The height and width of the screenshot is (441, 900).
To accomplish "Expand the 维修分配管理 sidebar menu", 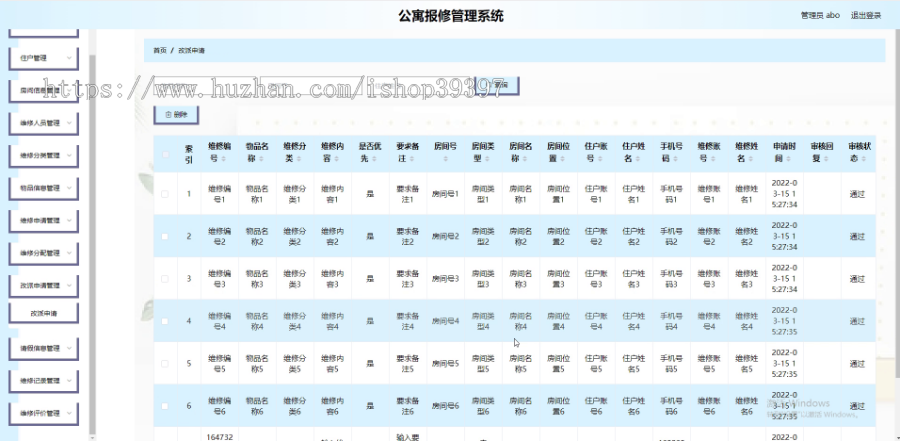I will click(44, 253).
